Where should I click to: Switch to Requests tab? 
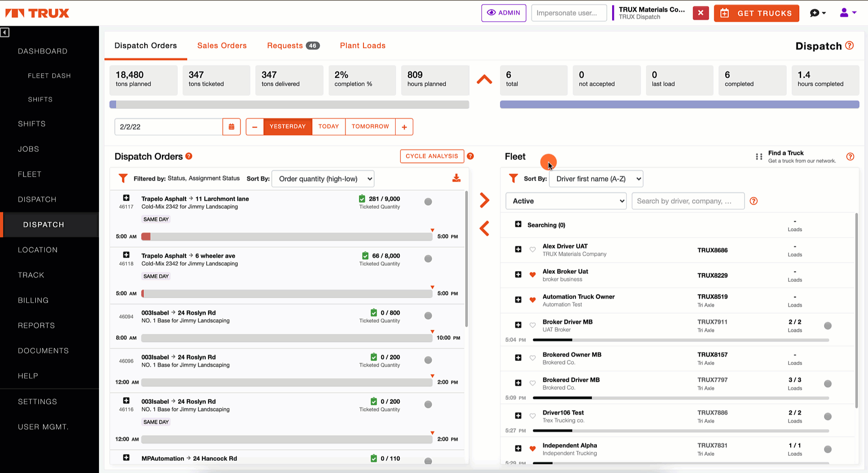[x=293, y=46]
